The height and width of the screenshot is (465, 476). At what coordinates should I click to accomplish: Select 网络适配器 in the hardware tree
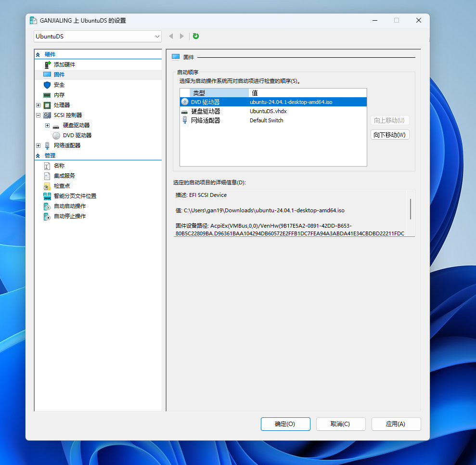click(67, 145)
